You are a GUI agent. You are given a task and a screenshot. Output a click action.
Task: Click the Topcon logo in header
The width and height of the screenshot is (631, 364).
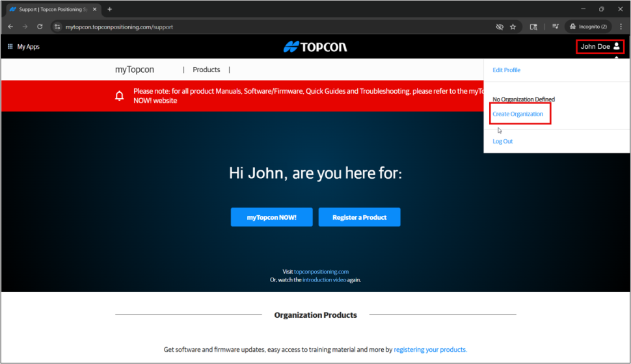(315, 47)
